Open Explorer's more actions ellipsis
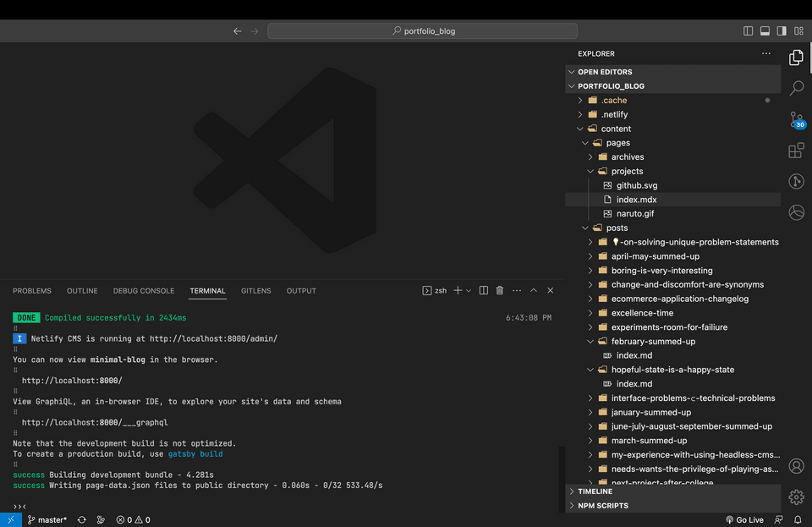This screenshot has width=812, height=527. (766, 53)
